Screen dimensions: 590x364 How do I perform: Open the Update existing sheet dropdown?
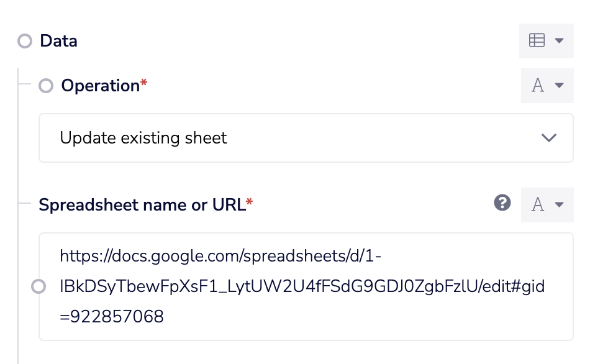[306, 138]
